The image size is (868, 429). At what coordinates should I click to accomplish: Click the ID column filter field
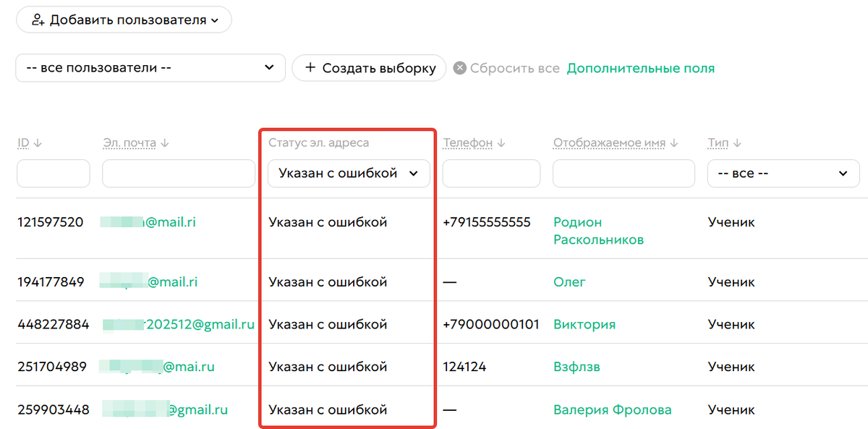tap(53, 173)
